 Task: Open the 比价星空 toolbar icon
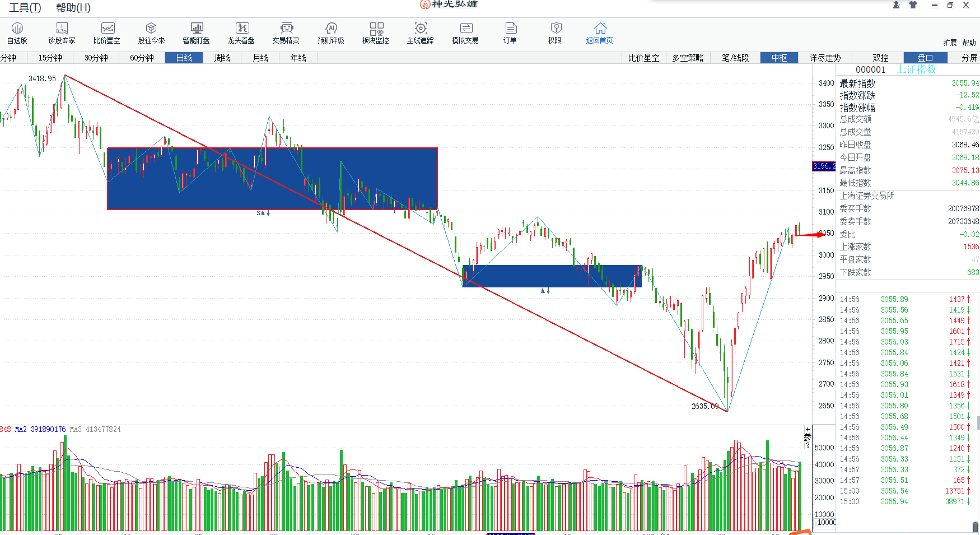107,33
